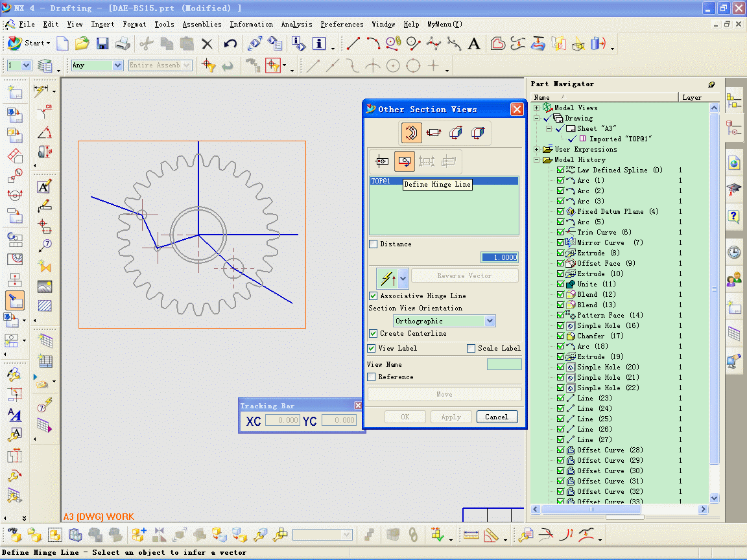Toggle the Scale Label checkbox
Screen dimensions: 747x560
471,348
